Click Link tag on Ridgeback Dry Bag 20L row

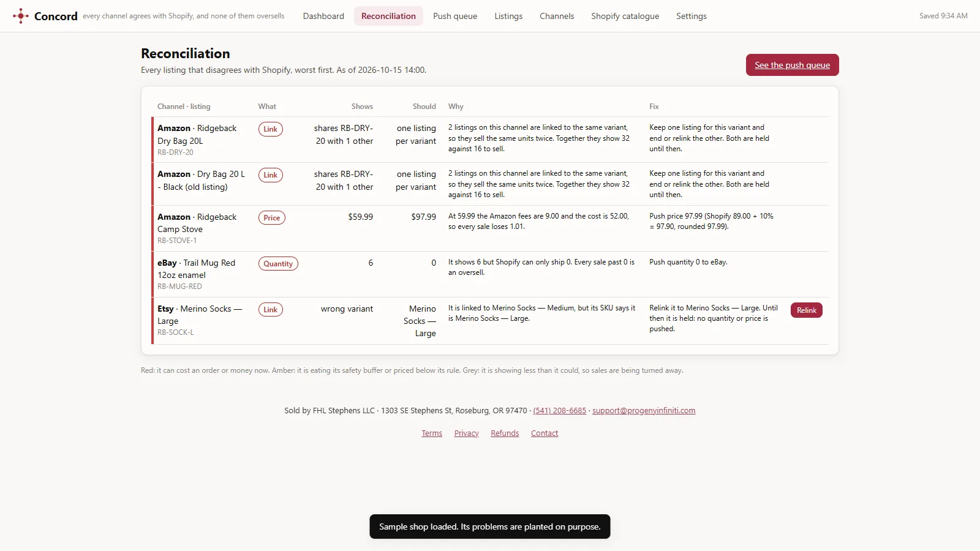point(270,129)
